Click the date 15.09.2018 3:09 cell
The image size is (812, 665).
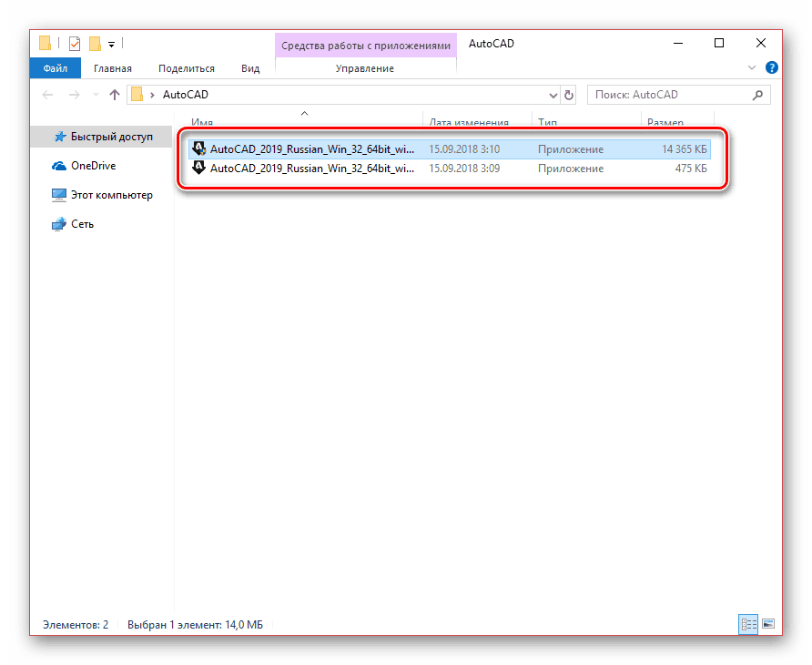464,169
